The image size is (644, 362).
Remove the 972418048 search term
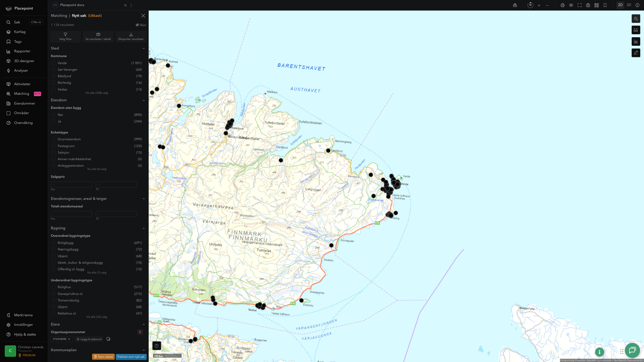(x=69, y=339)
